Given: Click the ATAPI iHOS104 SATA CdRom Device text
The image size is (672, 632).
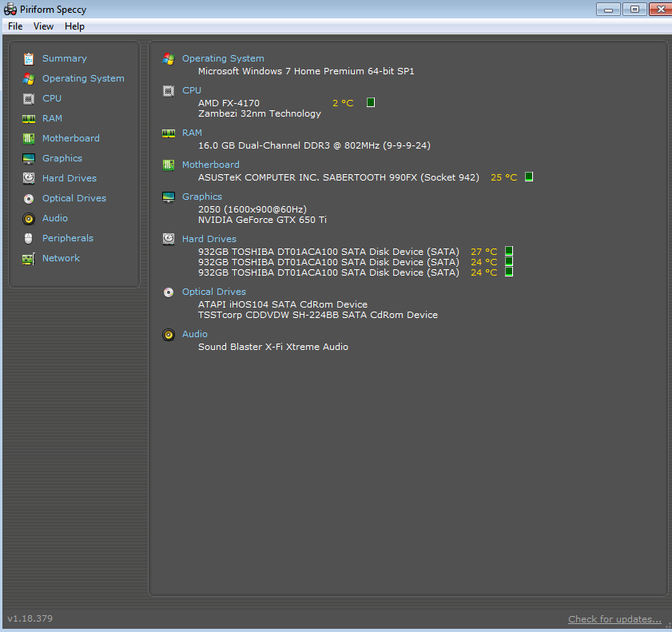Looking at the screenshot, I should (x=283, y=304).
